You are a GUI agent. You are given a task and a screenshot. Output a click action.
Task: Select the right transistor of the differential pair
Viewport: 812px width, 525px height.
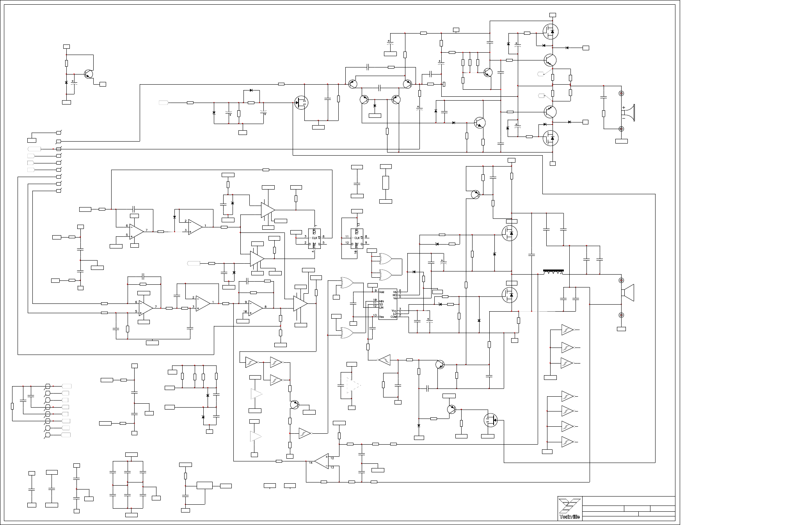407,84
